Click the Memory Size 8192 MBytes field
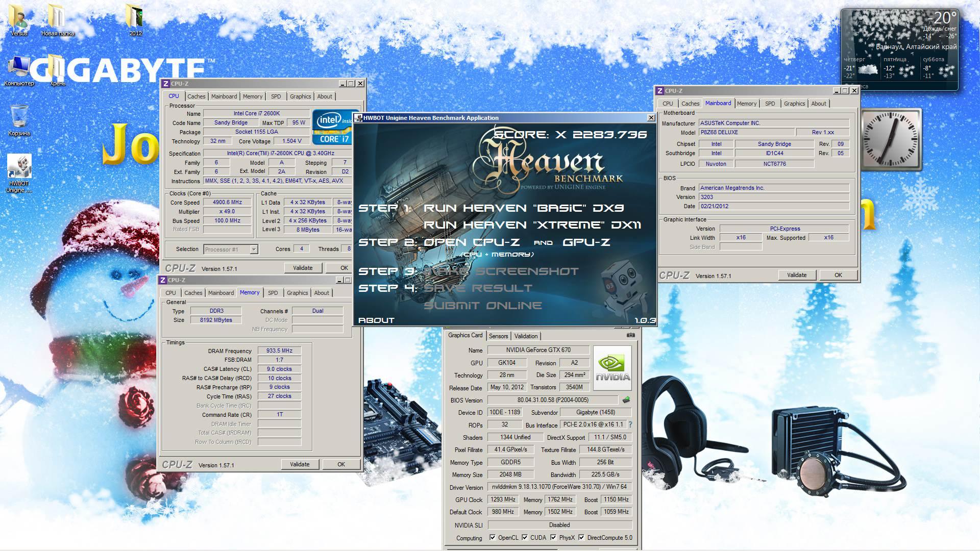980x551 pixels. pos(216,320)
